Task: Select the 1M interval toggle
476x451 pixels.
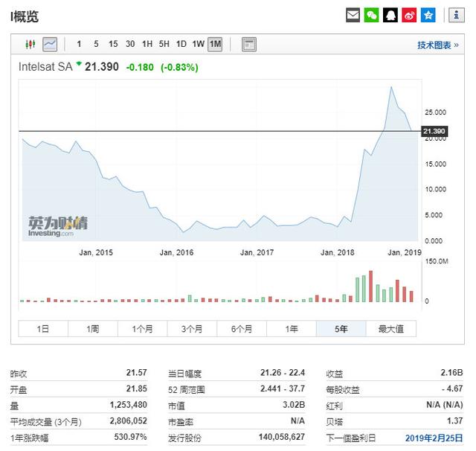Action: click(215, 45)
